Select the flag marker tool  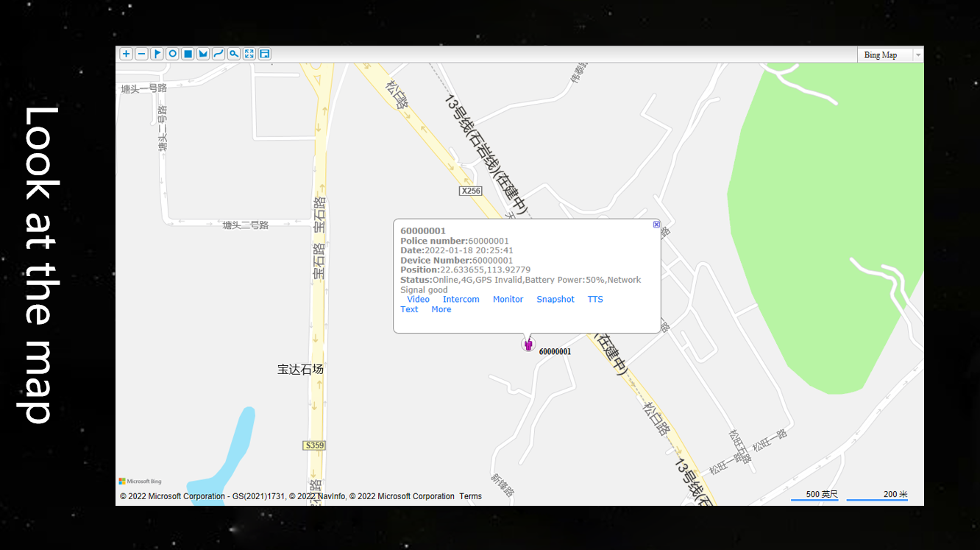click(157, 54)
